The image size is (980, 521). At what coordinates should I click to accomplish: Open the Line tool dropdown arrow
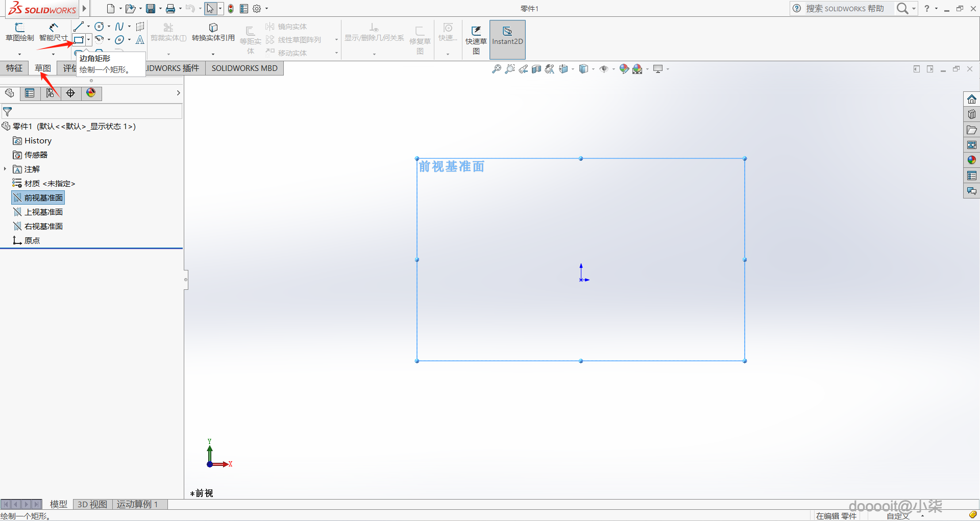pos(88,27)
